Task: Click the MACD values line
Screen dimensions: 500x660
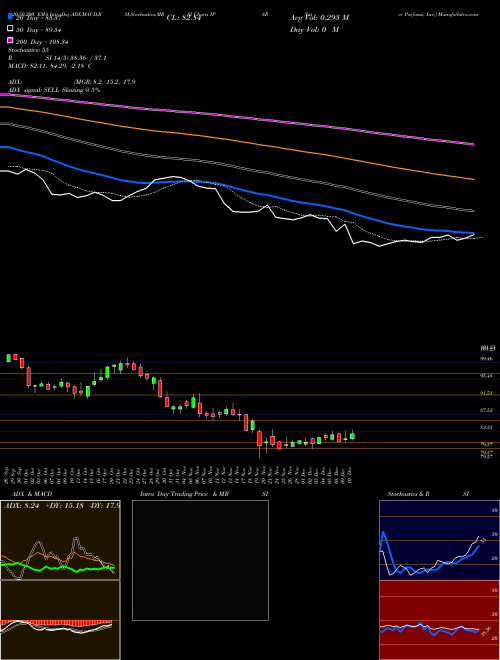Action: 50,66
